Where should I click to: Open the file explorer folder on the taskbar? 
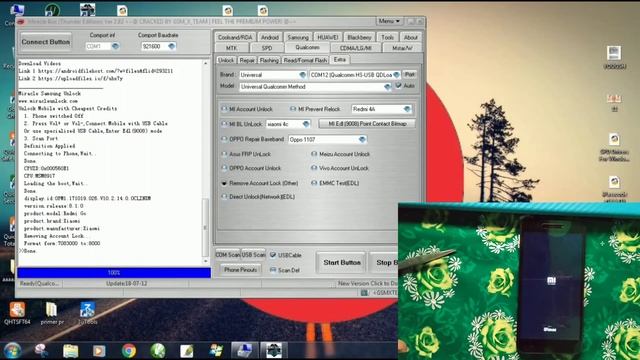(71, 351)
